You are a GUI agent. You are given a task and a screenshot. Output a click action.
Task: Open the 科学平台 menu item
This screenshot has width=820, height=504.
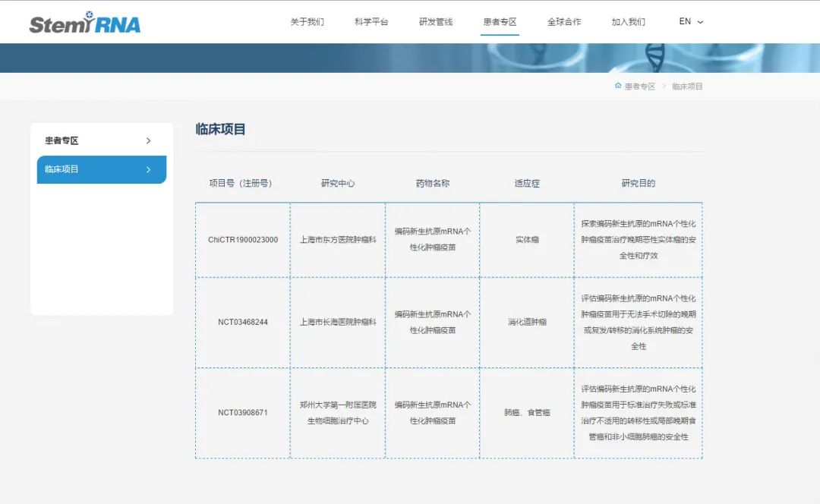pyautogui.click(x=371, y=22)
